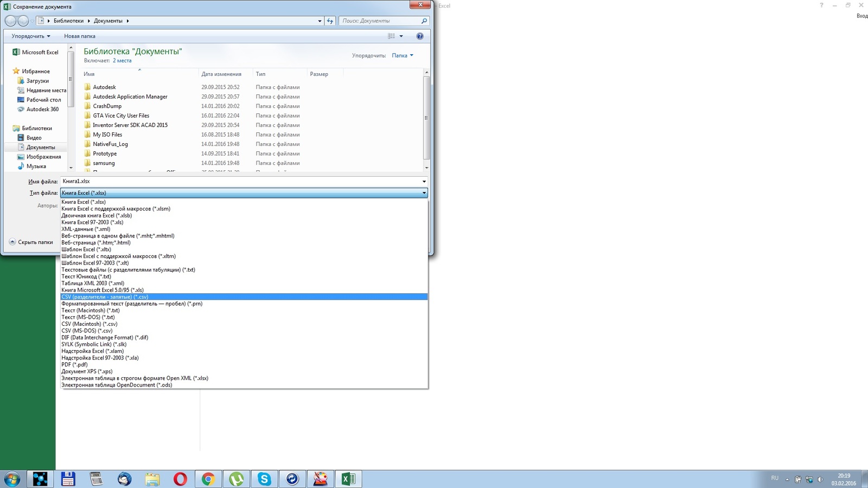
Task: Open the Упорядочить dropdown menu
Action: click(31, 36)
